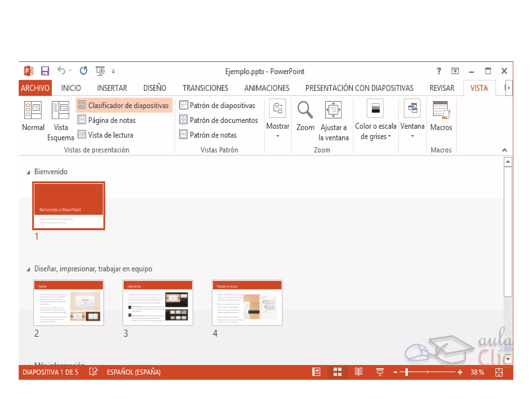Select slide 3 thumbnail
Screen dimensions: 532x399
coord(158,303)
